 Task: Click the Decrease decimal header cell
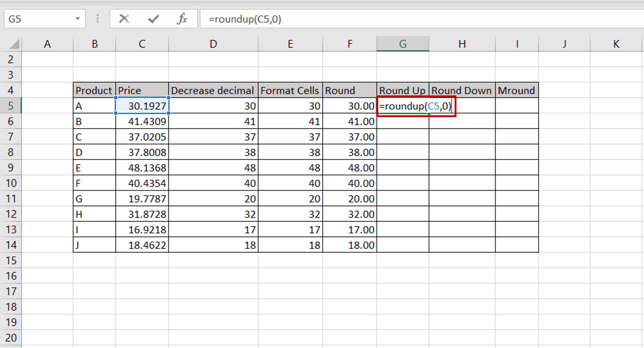click(213, 91)
